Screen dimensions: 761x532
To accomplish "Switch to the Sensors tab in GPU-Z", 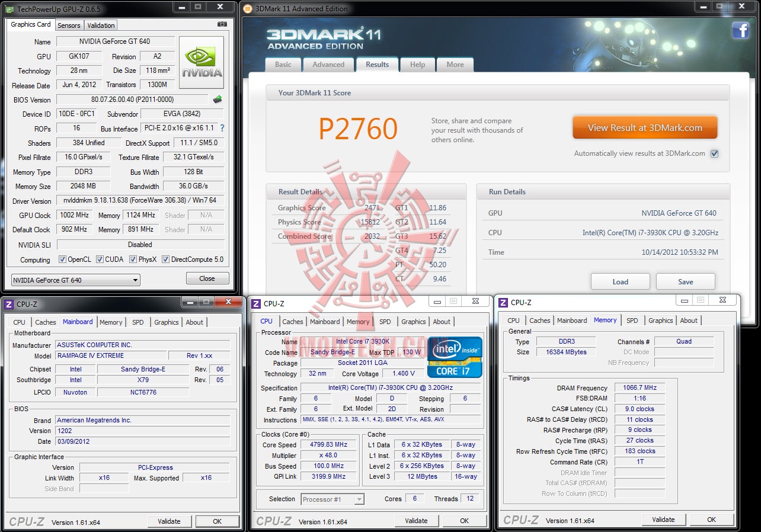I will tap(69, 25).
